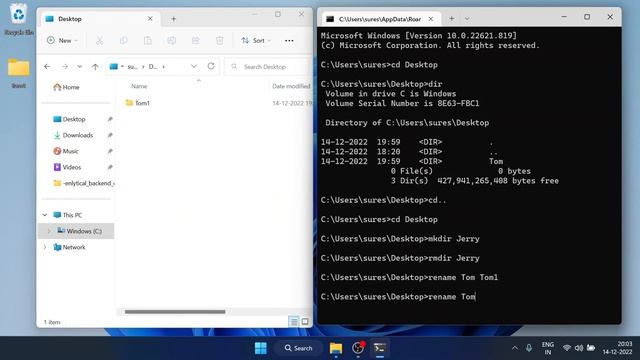Click the Rename icon in Explorer toolbar
This screenshot has width=640, height=360.
click(171, 40)
